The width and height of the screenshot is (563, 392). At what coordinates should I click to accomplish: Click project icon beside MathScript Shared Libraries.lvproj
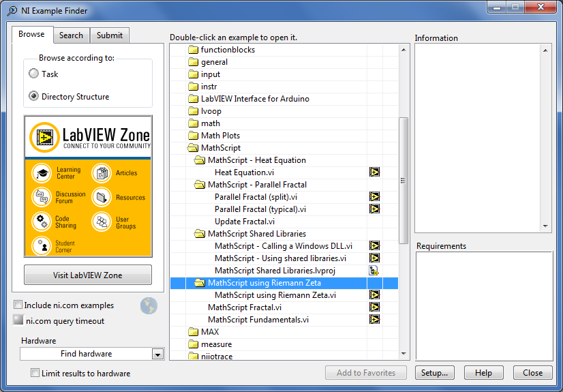[x=374, y=270]
